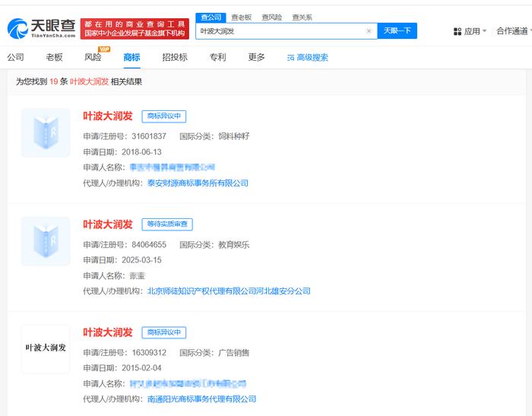This screenshot has width=532, height=416.
Task: Select the 国际分类 教育娱乐 text
Action: (214, 245)
